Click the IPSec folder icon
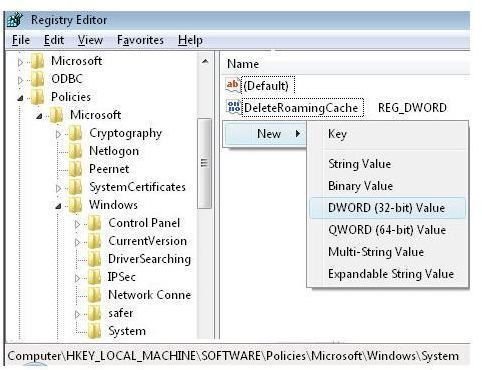Screen dimensions: 482x370 [x=95, y=277]
